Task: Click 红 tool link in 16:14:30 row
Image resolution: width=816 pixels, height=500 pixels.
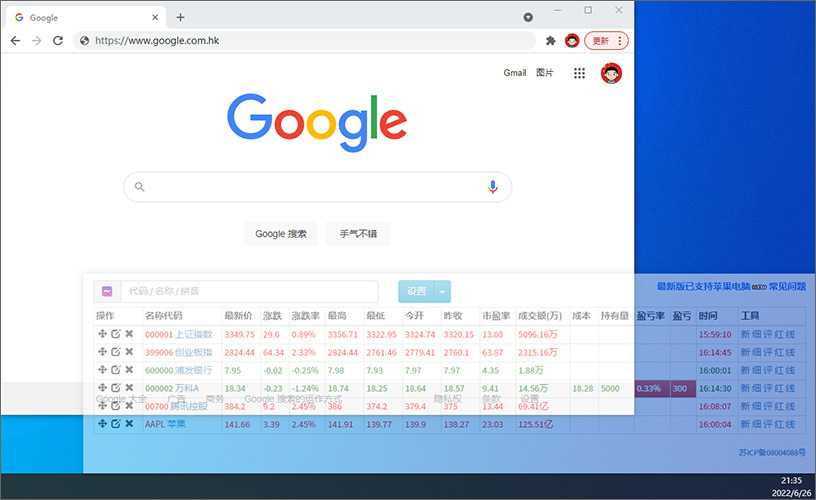Action: pos(779,389)
